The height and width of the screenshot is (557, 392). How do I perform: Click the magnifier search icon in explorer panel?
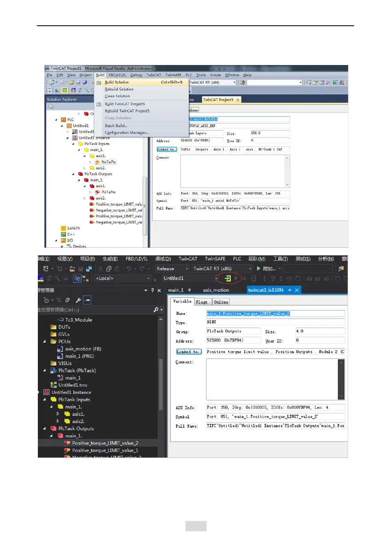156,310
